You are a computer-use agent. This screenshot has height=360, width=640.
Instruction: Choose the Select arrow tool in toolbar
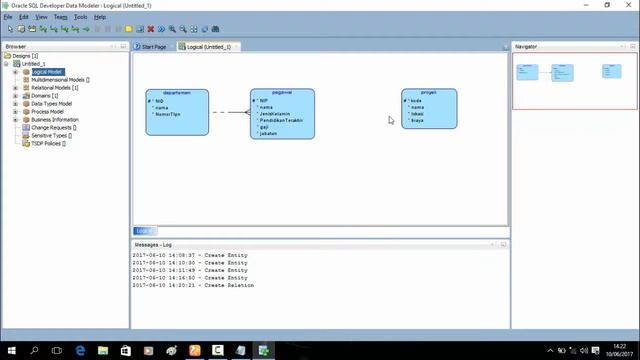[x=10, y=29]
